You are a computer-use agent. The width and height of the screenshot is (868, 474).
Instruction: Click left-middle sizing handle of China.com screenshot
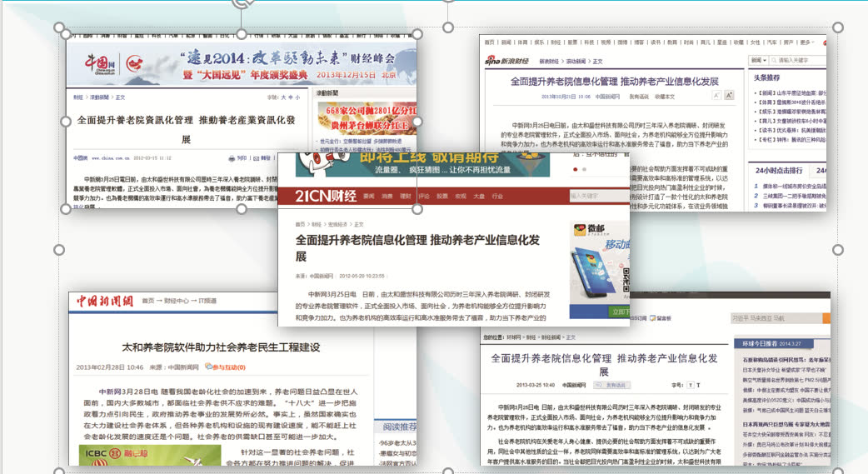66,122
